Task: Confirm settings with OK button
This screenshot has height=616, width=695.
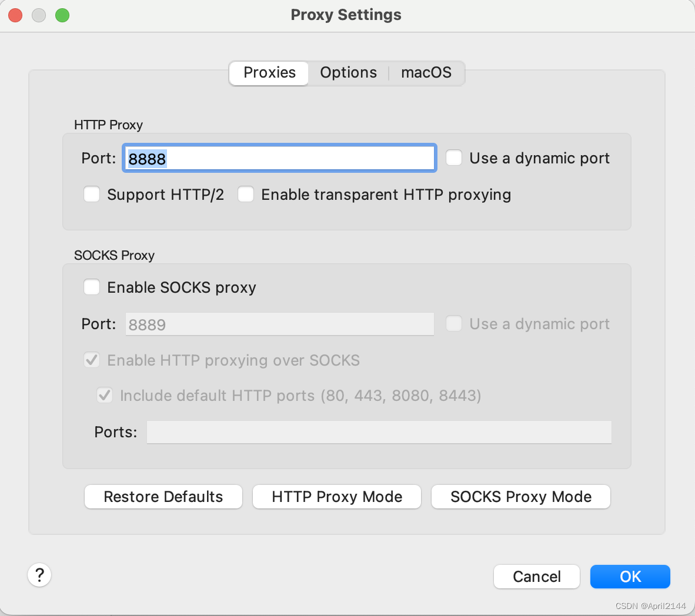Action: (x=630, y=577)
